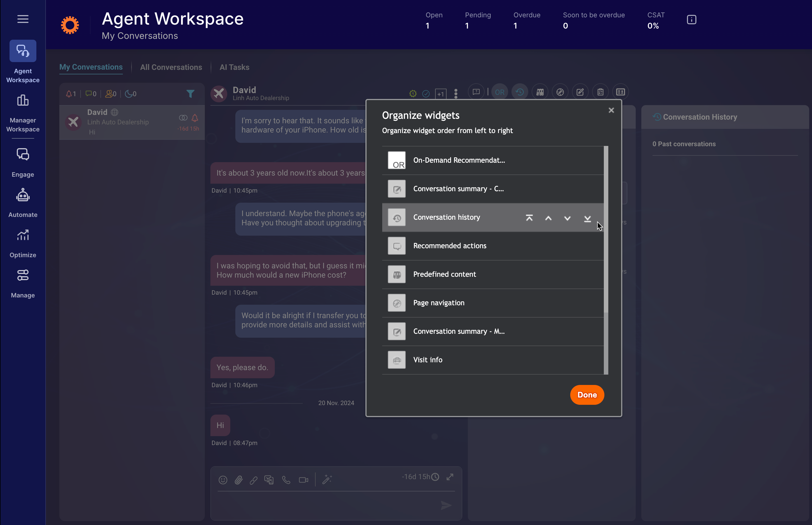This screenshot has width=812, height=525.
Task: Open the Optimize section
Action: pyautogui.click(x=23, y=243)
